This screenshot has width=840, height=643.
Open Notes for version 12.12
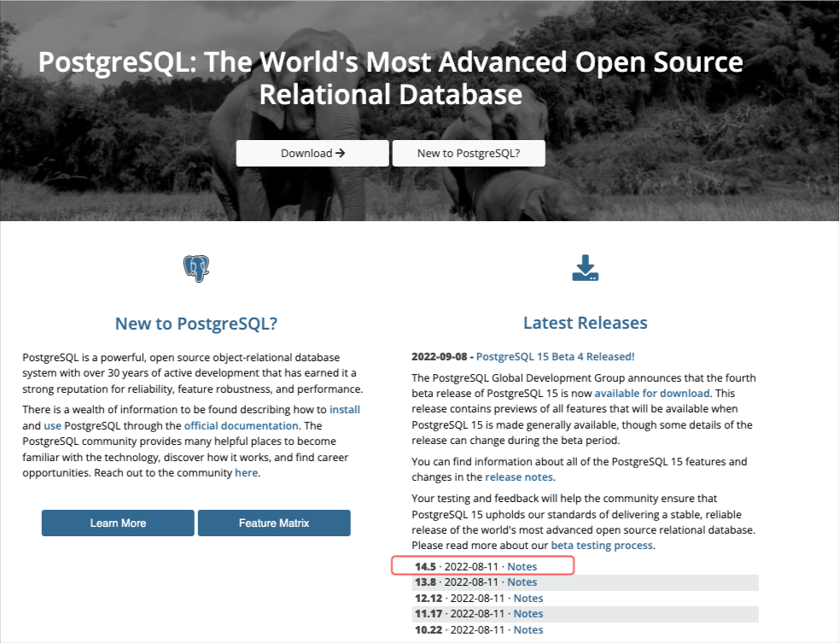[528, 598]
